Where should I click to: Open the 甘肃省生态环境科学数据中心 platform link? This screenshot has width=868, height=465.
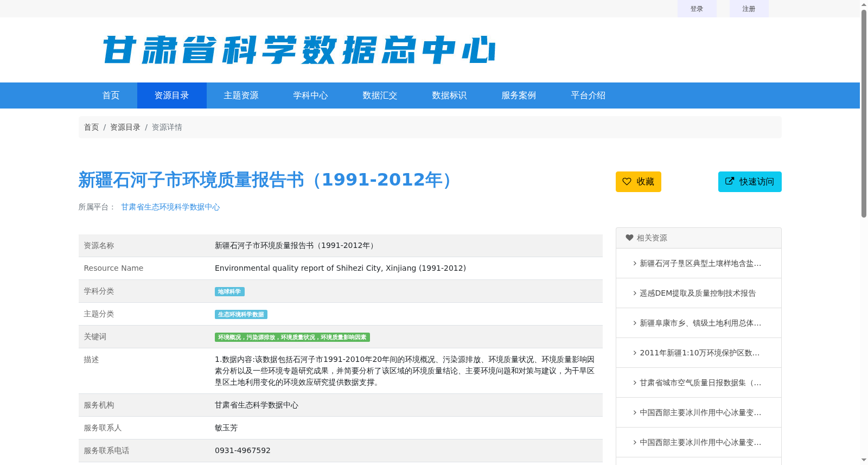tap(170, 207)
